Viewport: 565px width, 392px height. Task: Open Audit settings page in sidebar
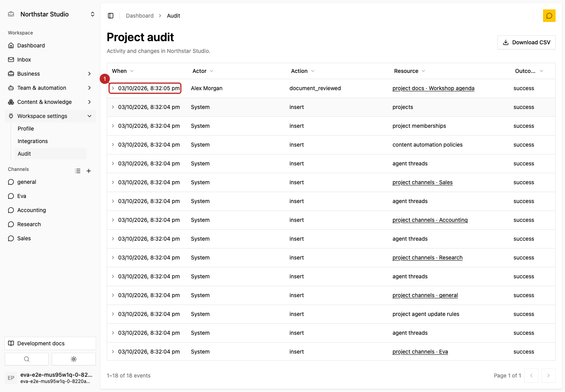(x=50, y=154)
